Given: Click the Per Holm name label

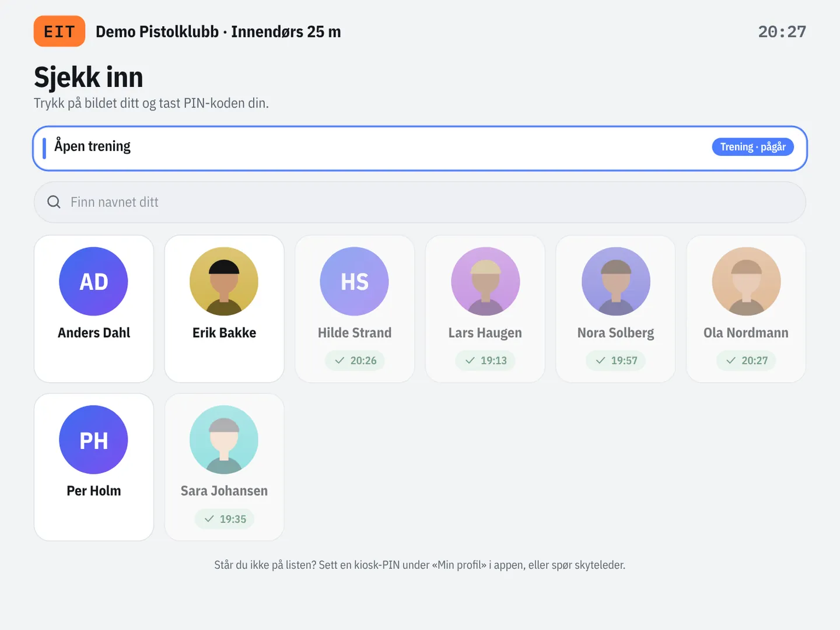Looking at the screenshot, I should (93, 491).
